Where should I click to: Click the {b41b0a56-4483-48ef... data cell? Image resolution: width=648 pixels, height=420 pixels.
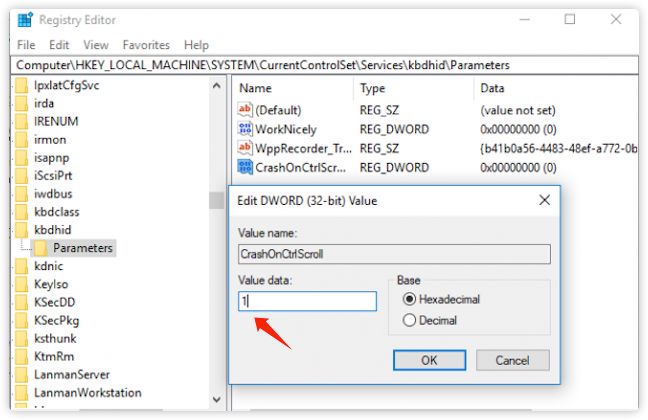point(558,148)
